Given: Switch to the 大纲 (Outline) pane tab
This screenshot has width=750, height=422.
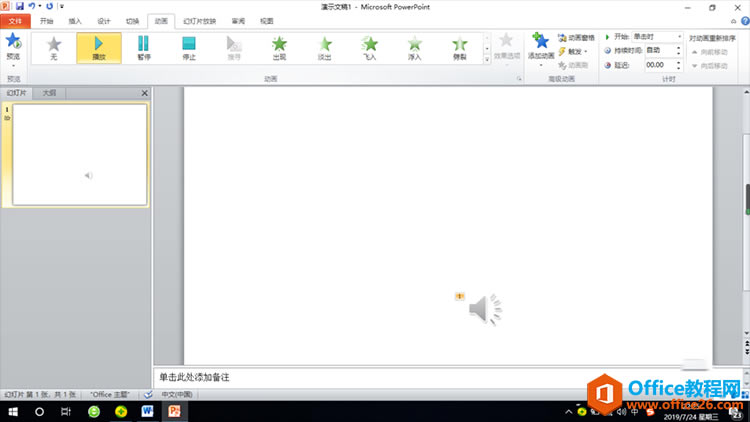Looking at the screenshot, I should tap(49, 93).
